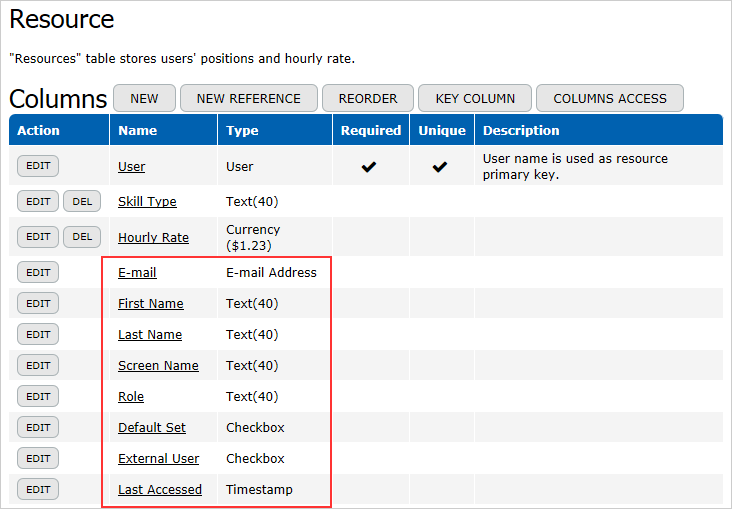Click the Name column header

coord(163,130)
